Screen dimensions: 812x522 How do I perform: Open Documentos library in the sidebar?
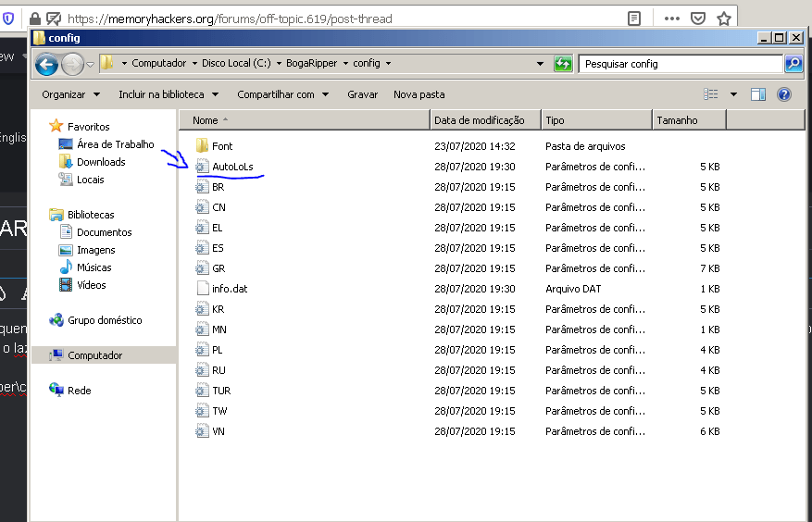[x=104, y=232]
